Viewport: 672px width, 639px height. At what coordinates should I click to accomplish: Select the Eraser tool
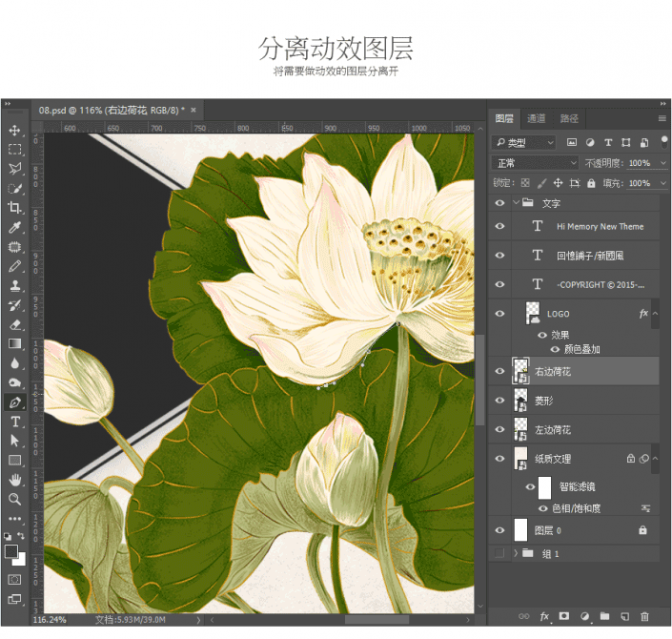pos(14,324)
